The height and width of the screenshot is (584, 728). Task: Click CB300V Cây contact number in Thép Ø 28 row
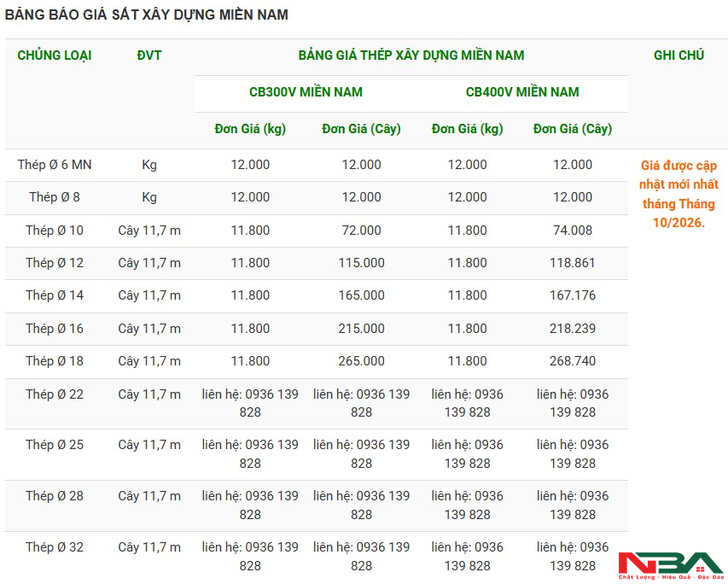click(x=361, y=505)
